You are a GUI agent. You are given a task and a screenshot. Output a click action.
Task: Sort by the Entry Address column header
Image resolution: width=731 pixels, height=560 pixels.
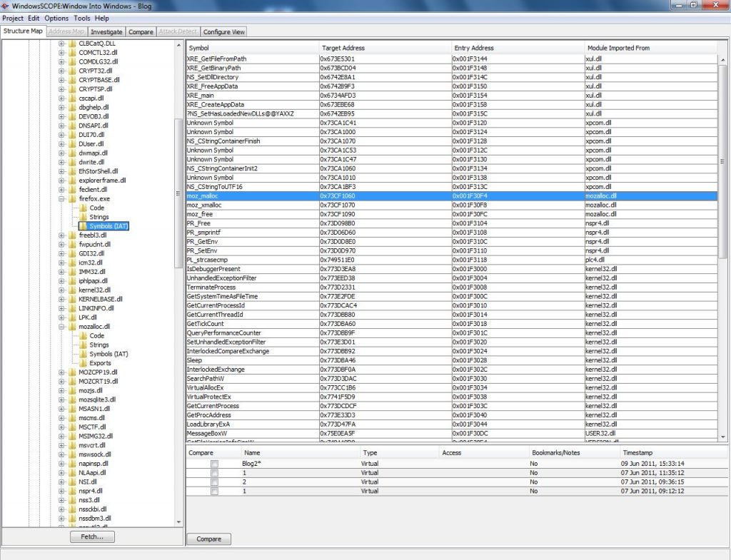point(518,48)
